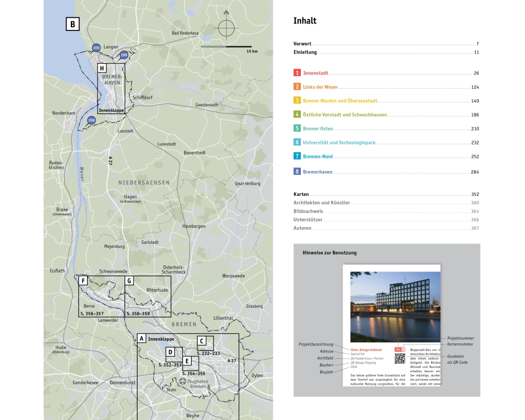Click the red chapter 1 square
The height and width of the screenshot is (420, 525).
(x=297, y=73)
